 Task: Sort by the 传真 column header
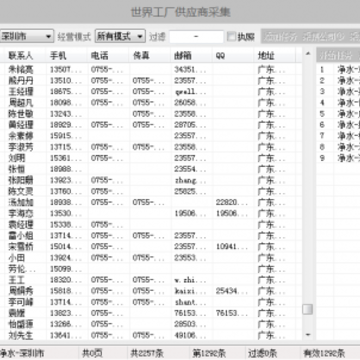point(150,56)
